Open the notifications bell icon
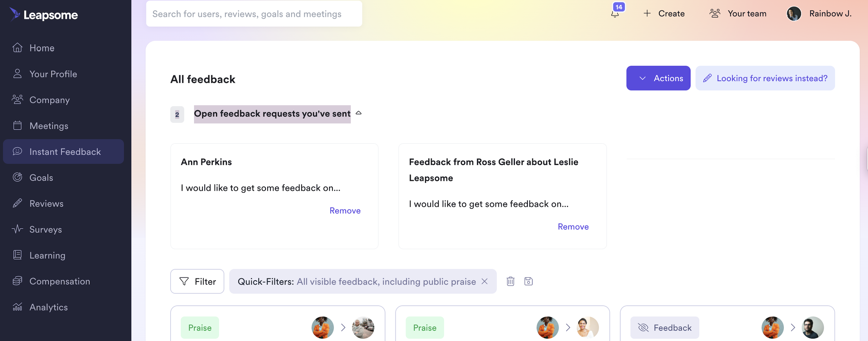 (x=615, y=14)
